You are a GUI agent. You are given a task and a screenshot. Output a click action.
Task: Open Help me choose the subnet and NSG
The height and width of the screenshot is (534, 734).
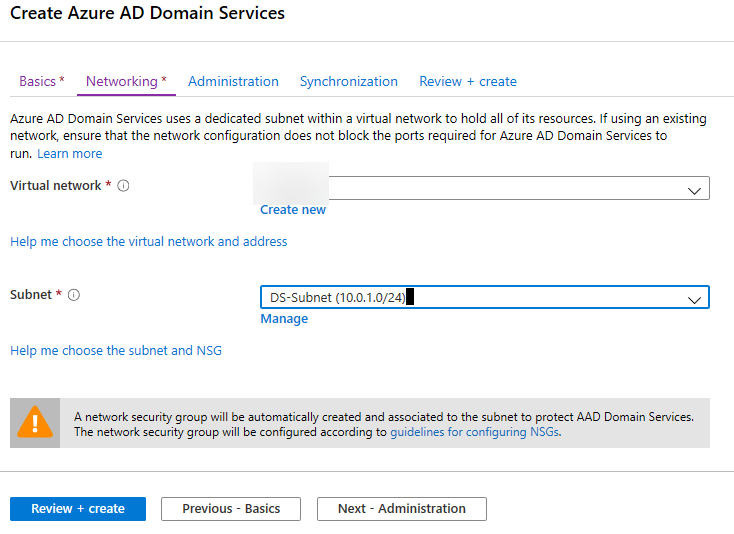tap(116, 351)
